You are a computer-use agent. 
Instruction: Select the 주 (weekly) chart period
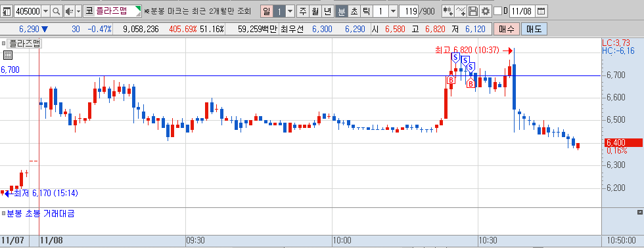[303, 11]
